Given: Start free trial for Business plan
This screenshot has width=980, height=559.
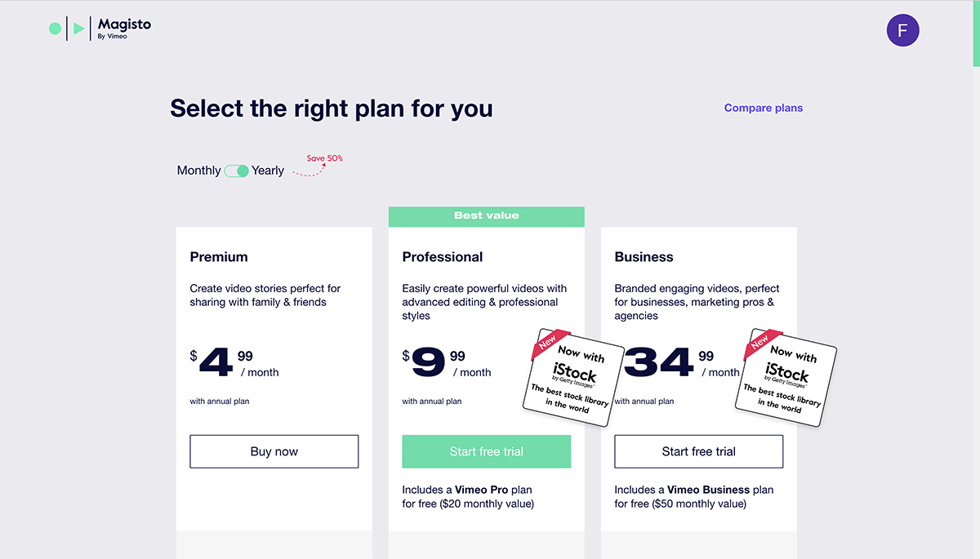Looking at the screenshot, I should [x=698, y=451].
